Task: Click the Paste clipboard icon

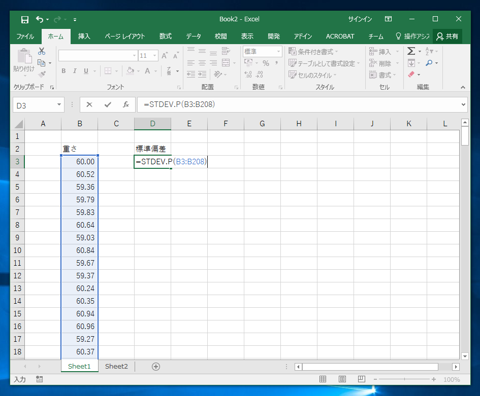Action: click(x=24, y=56)
